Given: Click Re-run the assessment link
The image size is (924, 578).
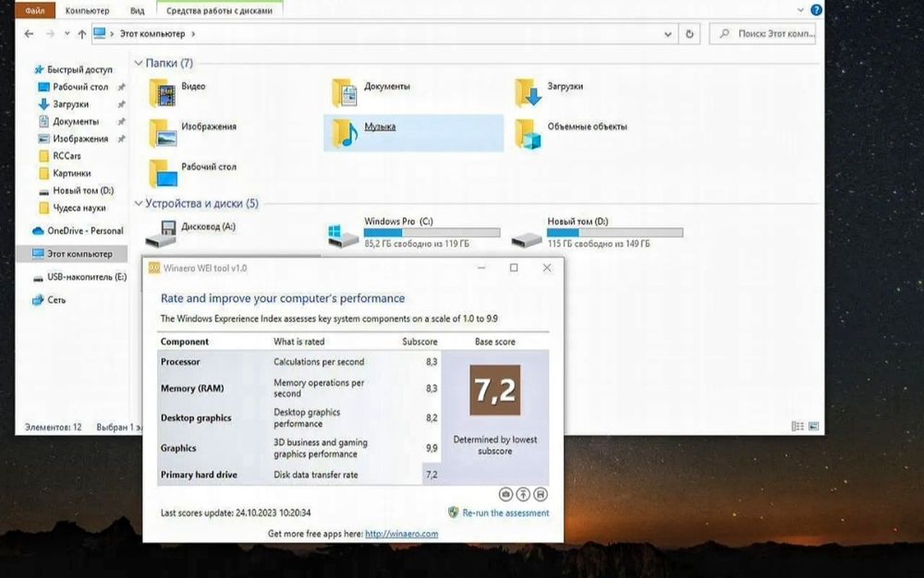Looking at the screenshot, I should (505, 512).
